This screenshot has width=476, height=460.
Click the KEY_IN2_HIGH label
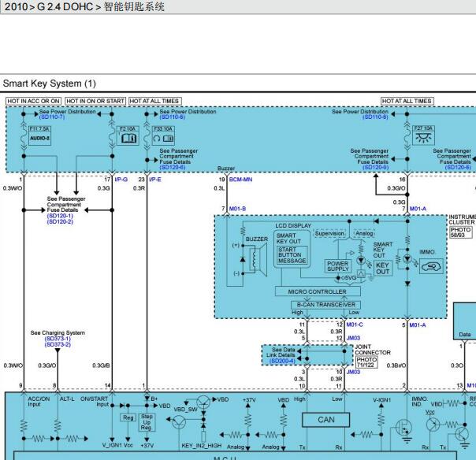coord(201,446)
